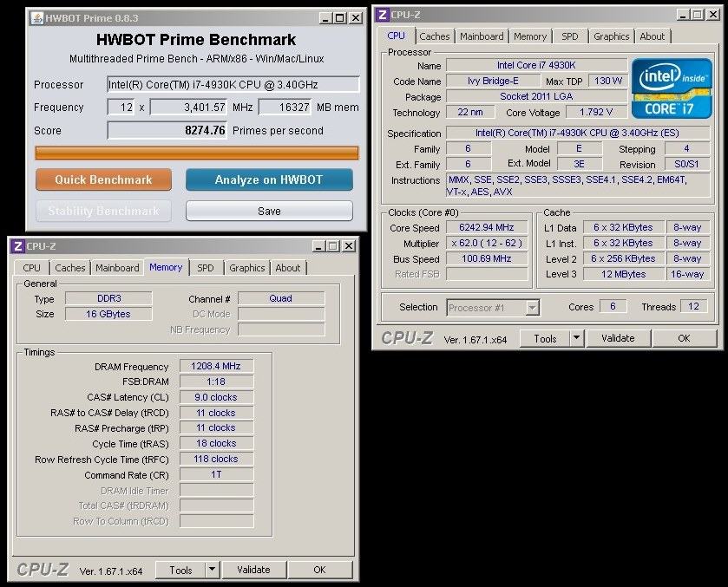Select Memory tab in CPU-Z processor window

pyautogui.click(x=530, y=36)
